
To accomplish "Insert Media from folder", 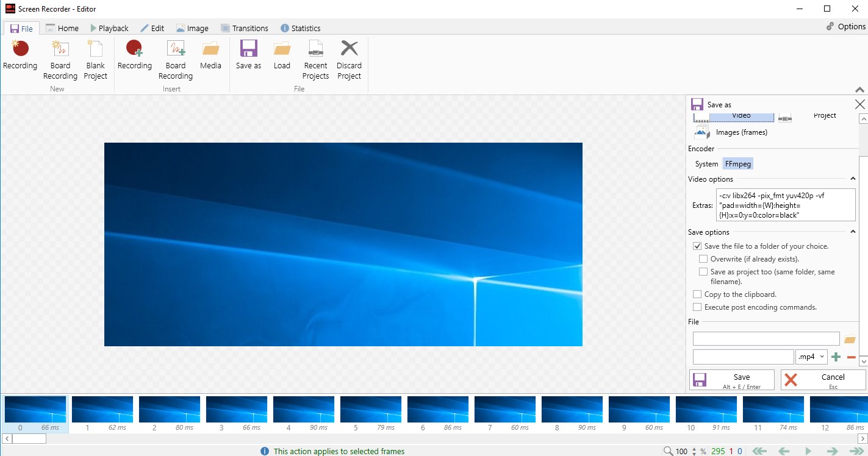I will pos(211,55).
